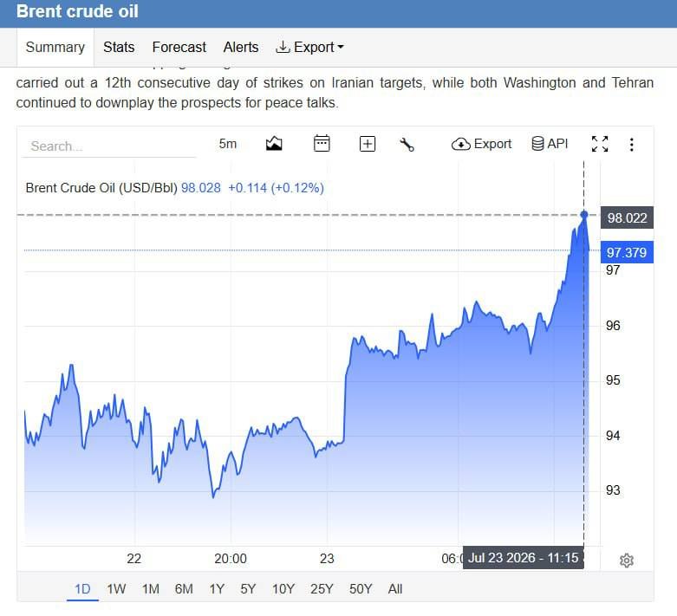Select the All time range
677x616 pixels.
[x=395, y=589]
